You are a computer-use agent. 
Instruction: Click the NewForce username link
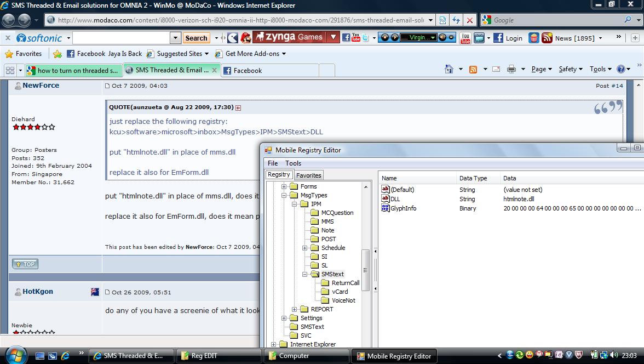coord(41,86)
